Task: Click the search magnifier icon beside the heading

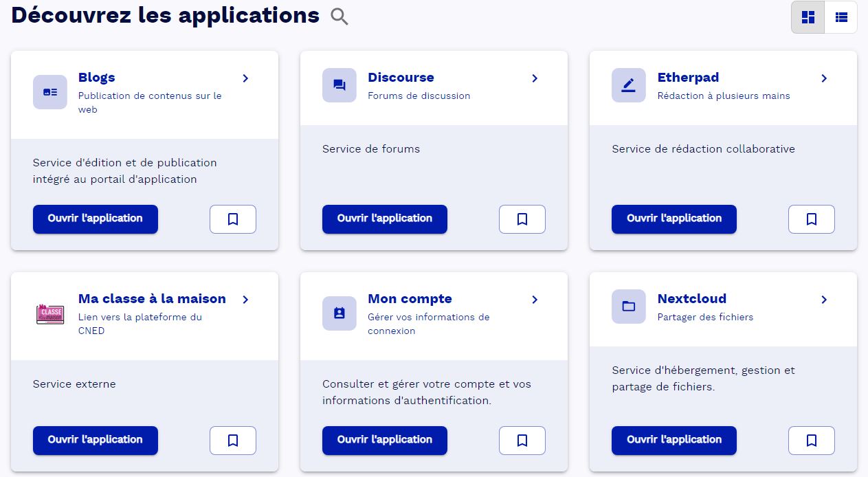Action: point(340,16)
